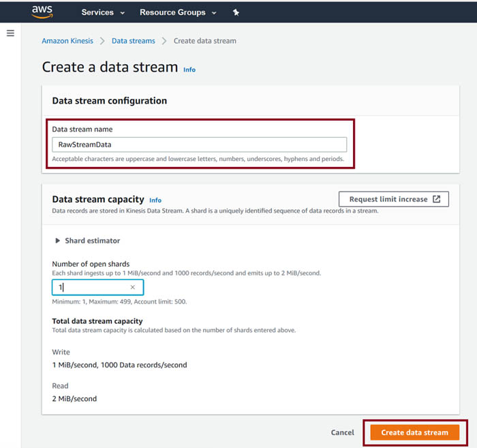Navigate to Data streams breadcrumb
Screen dimensions: 477x448
coord(134,41)
